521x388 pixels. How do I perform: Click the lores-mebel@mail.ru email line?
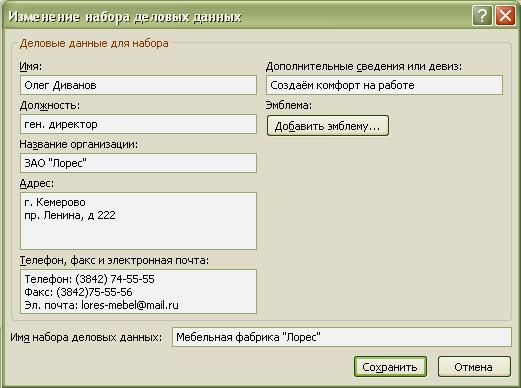(101, 305)
